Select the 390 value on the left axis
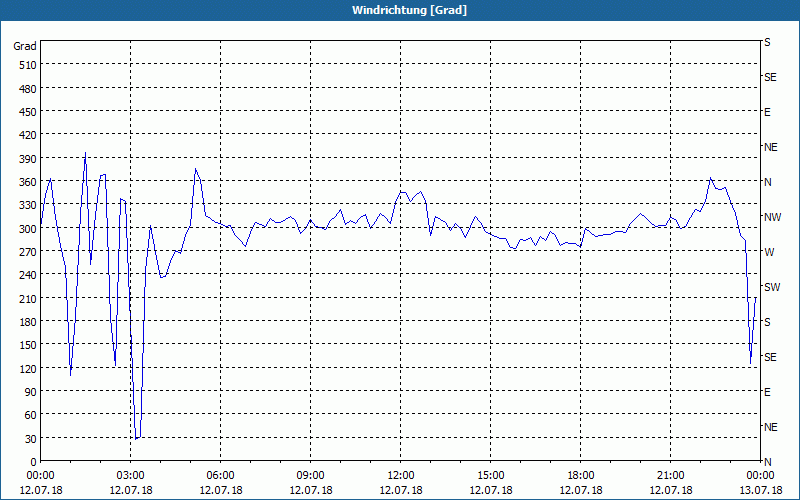 28,159
